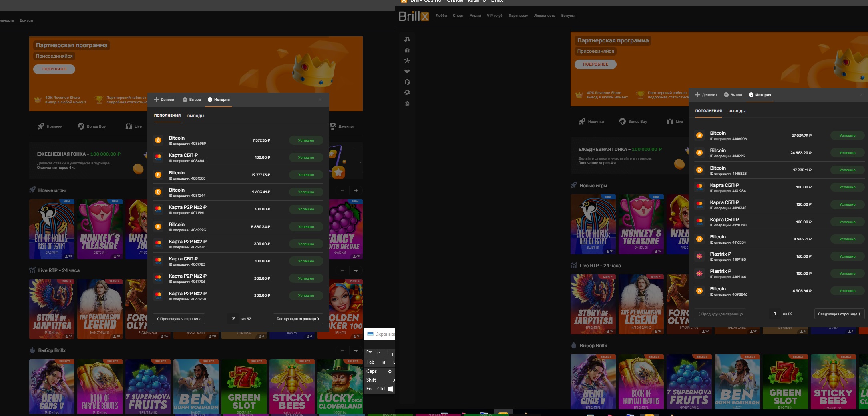
Task: Open Sticky Bees game in right window
Action: pos(833,382)
